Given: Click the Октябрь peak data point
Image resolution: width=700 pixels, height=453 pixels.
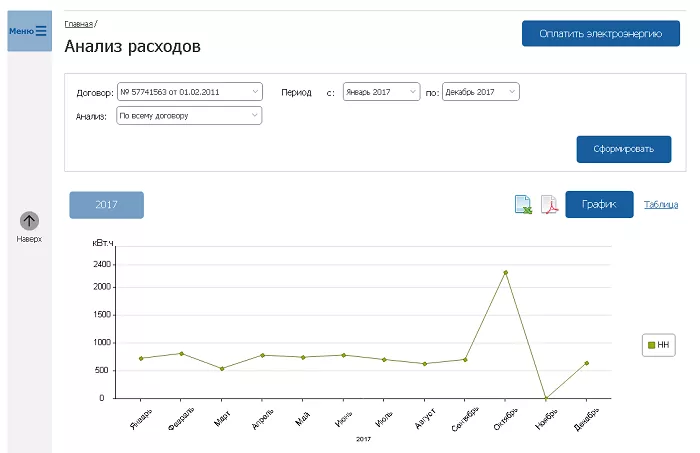Looking at the screenshot, I should (506, 272).
